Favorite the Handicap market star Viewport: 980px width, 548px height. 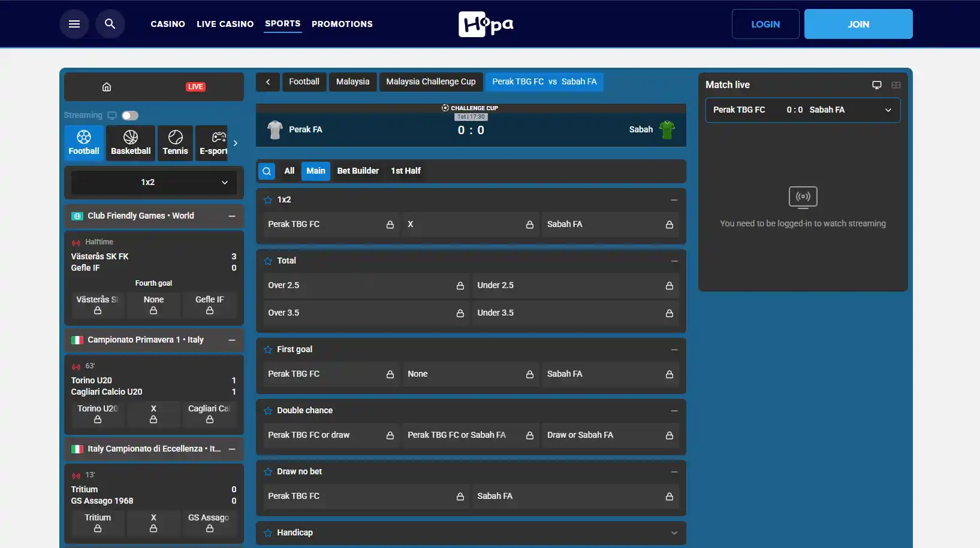[268, 533]
